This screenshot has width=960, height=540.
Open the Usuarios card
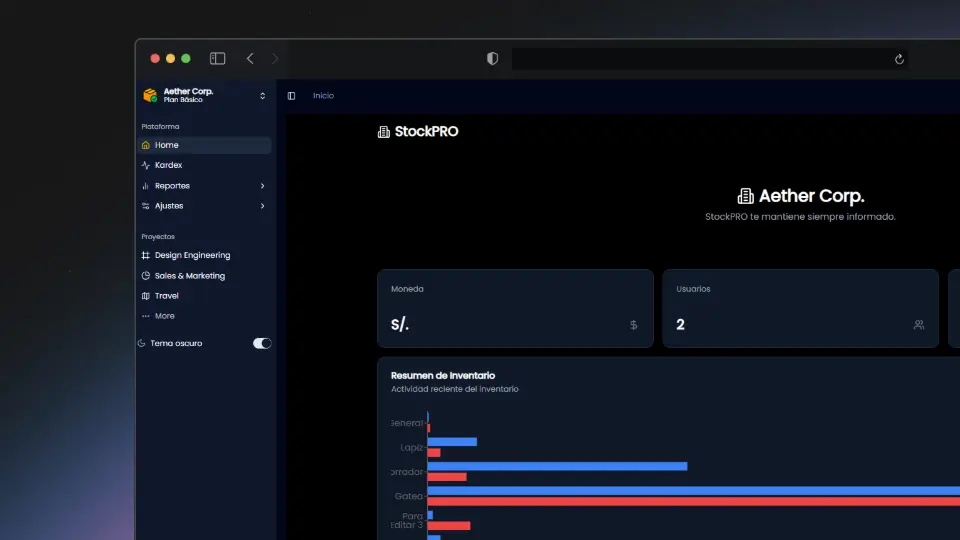(x=801, y=309)
